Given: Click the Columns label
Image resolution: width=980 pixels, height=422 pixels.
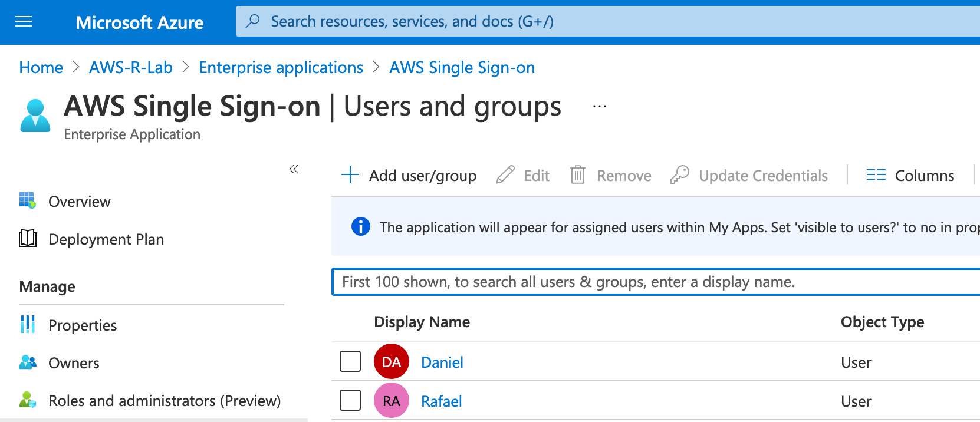Looking at the screenshot, I should point(925,175).
